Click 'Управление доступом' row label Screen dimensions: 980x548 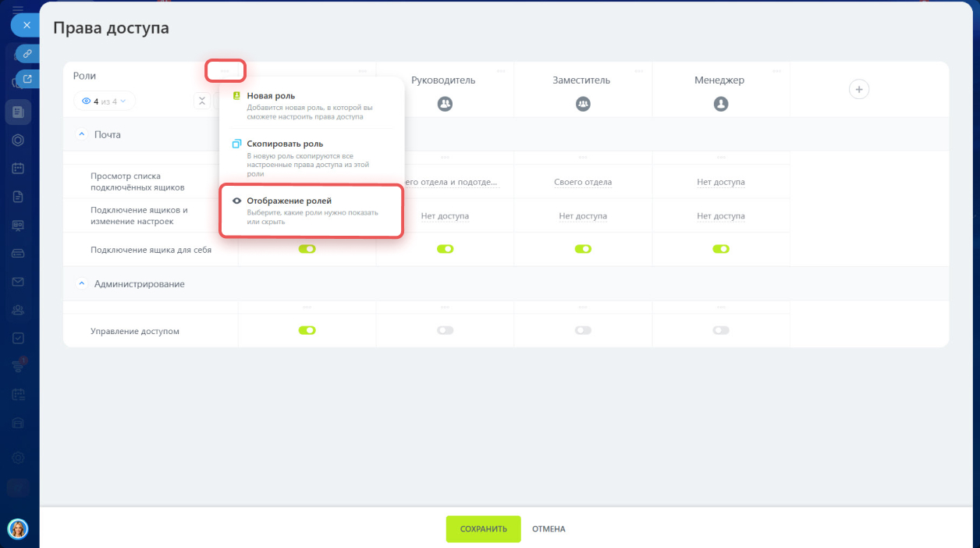[135, 331]
